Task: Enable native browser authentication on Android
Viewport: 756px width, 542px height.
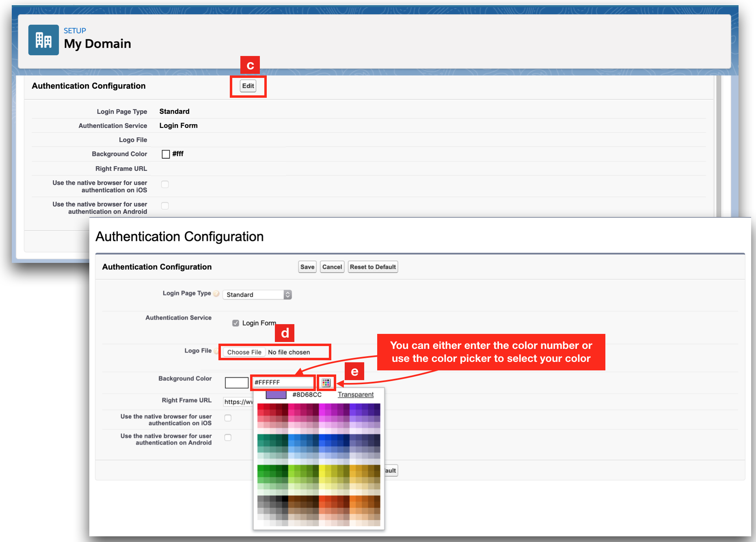Action: pyautogui.click(x=228, y=437)
